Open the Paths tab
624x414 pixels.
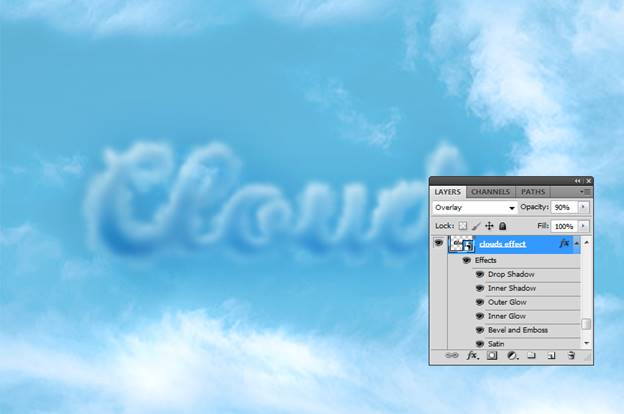click(x=533, y=192)
